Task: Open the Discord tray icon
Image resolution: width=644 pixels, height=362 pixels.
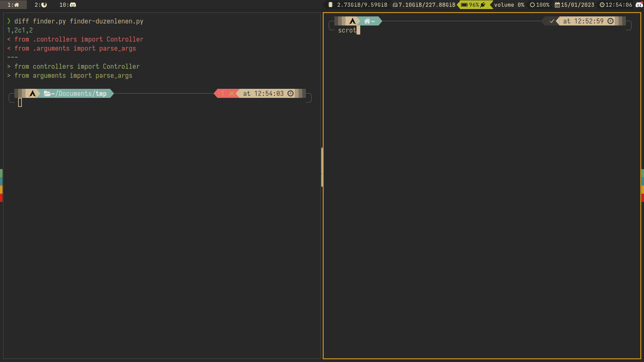Action: [x=639, y=5]
